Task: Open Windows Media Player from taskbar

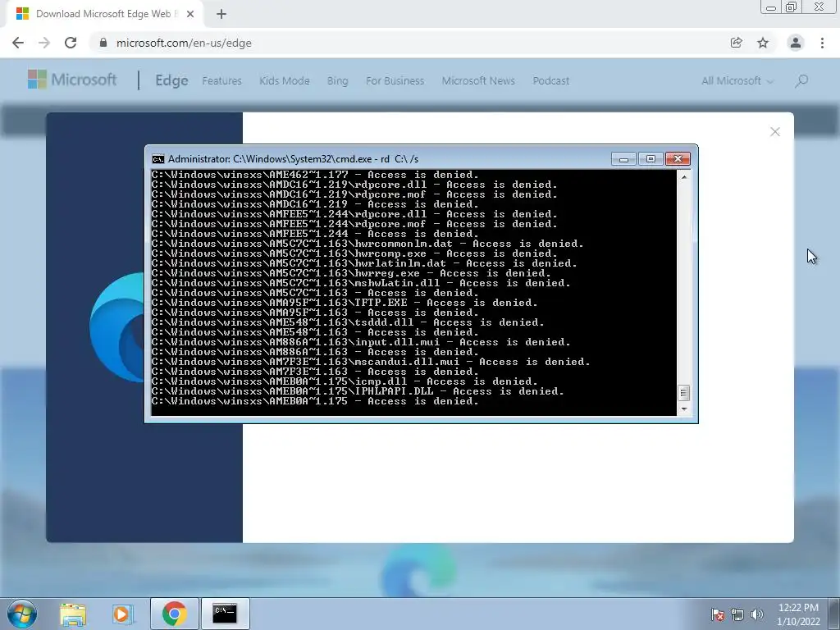Action: click(x=123, y=614)
